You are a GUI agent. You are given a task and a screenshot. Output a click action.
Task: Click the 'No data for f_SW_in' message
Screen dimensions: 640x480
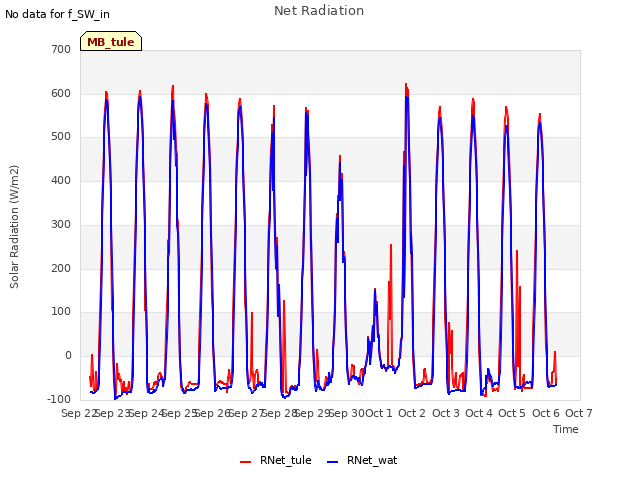click(x=57, y=14)
